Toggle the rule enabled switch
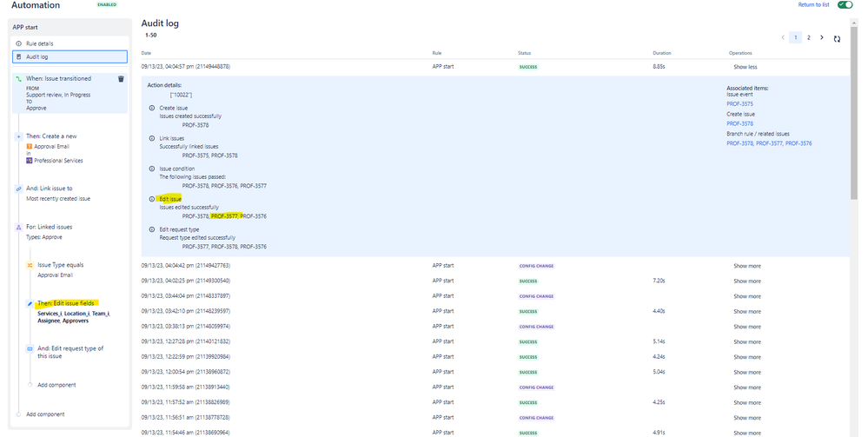 [x=845, y=5]
